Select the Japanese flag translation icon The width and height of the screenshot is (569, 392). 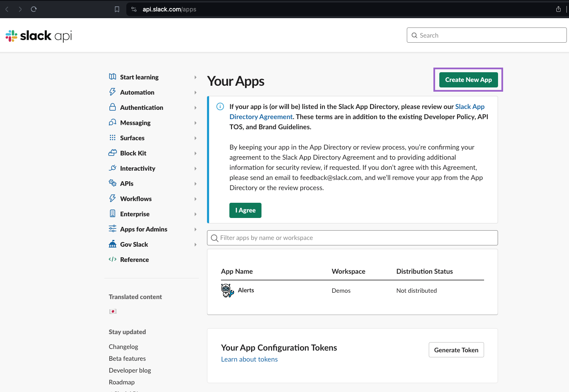tap(113, 311)
